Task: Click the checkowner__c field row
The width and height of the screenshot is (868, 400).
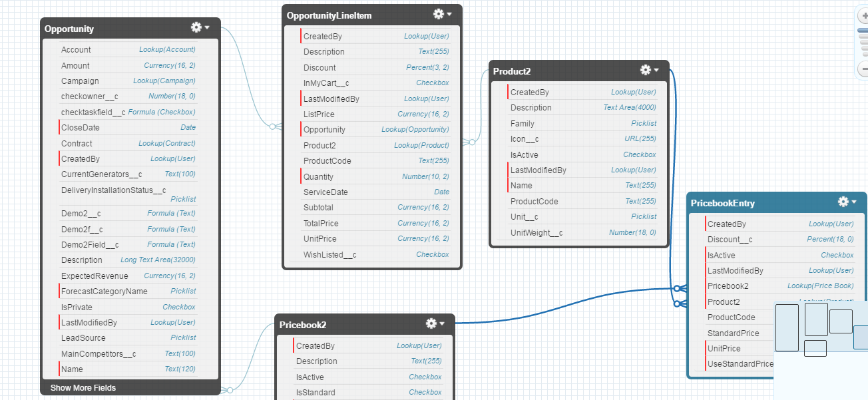Action: tap(128, 97)
